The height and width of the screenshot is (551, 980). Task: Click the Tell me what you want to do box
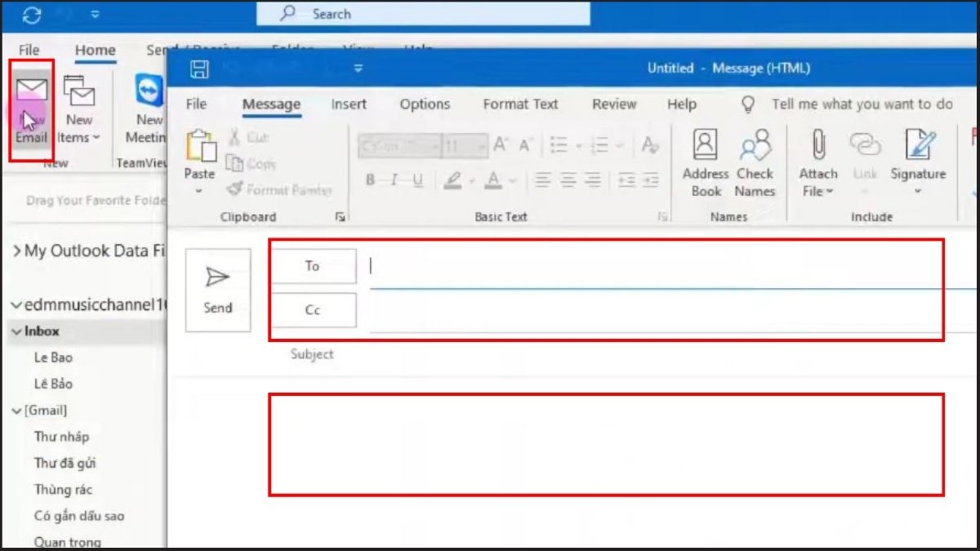[x=862, y=104]
